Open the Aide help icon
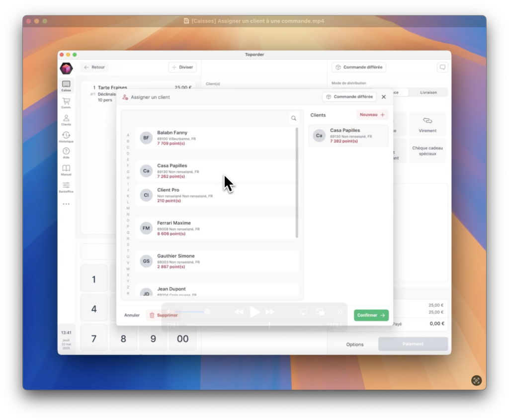509x420 pixels. pos(66,153)
